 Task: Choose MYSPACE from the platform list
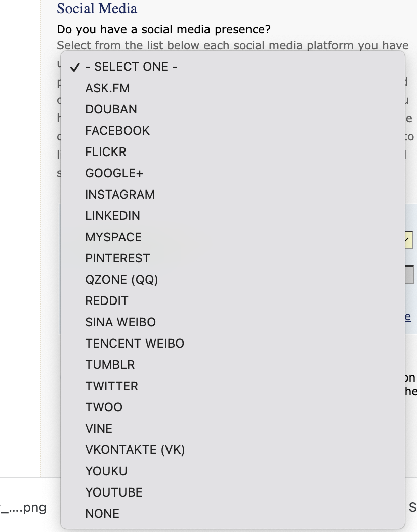point(113,237)
